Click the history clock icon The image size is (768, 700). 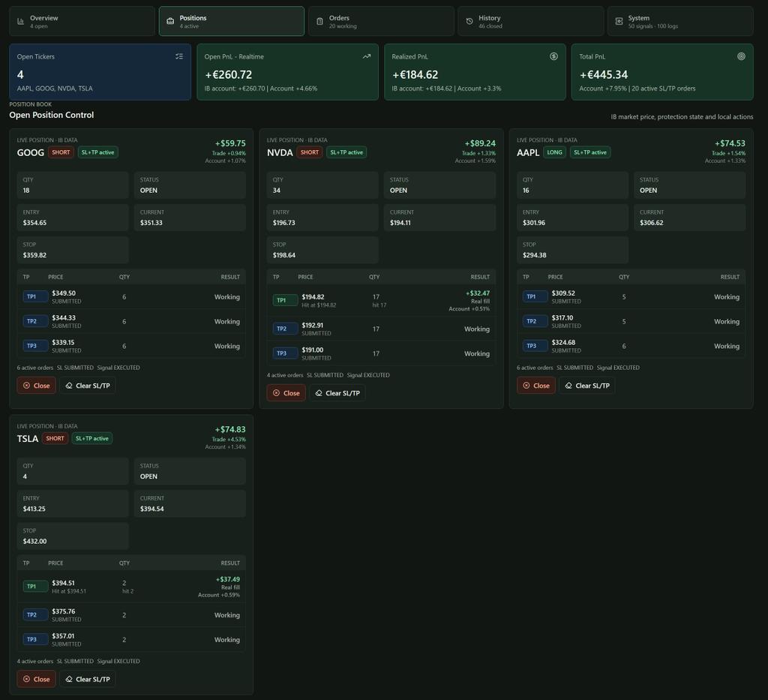(469, 21)
